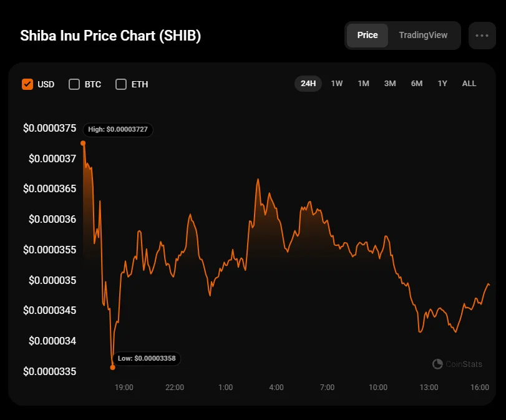506x420 pixels.
Task: Select the 6M time range
Action: 417,84
